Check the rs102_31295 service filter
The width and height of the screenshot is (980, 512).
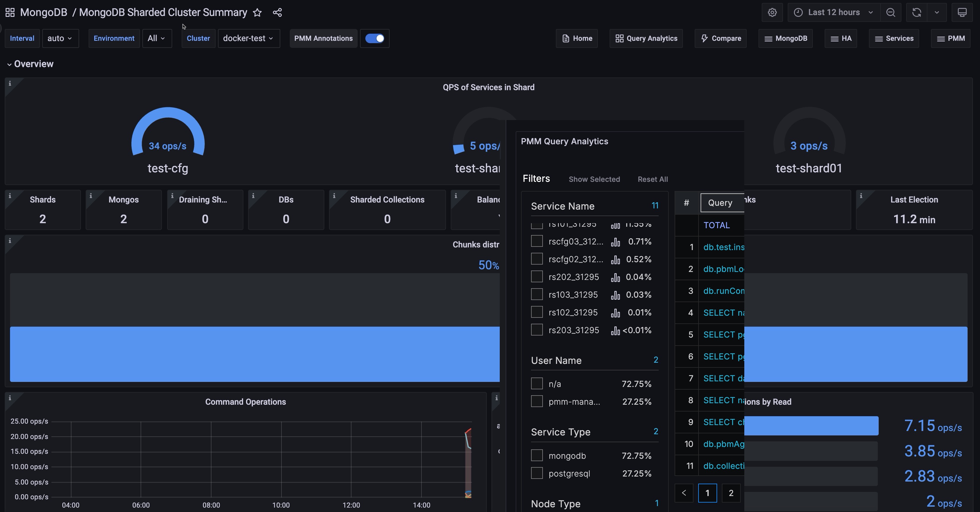[x=537, y=312]
